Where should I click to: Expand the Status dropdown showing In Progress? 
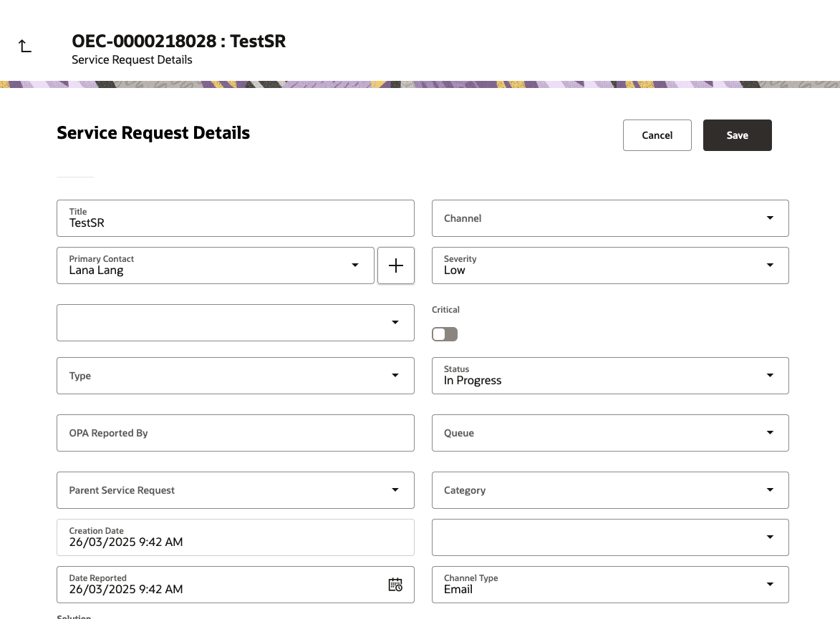point(770,376)
